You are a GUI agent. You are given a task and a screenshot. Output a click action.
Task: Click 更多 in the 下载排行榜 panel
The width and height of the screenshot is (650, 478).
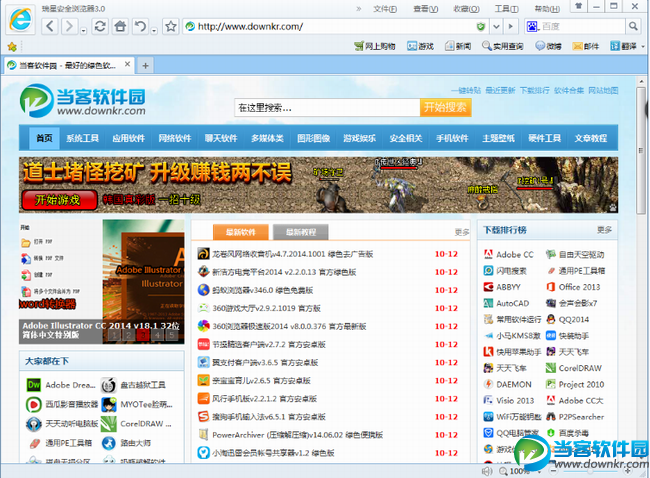[x=604, y=230]
